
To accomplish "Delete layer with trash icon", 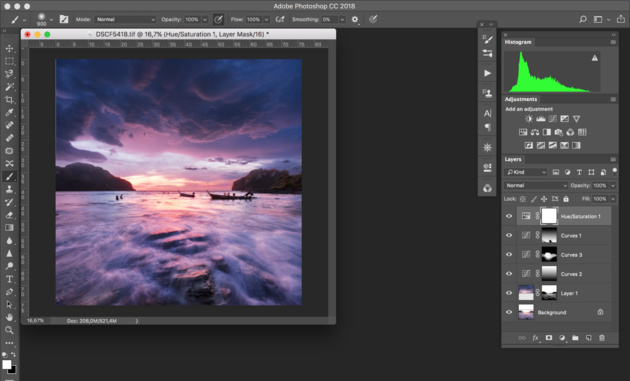I will (601, 338).
